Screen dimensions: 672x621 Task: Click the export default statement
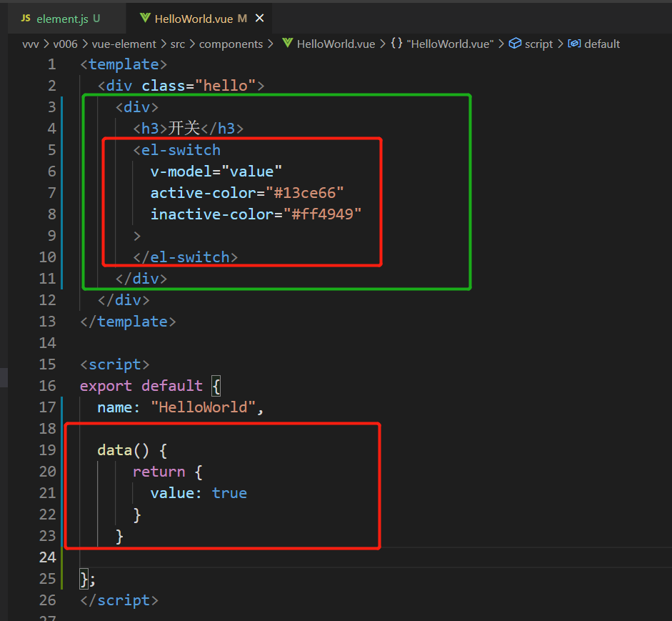(151, 386)
